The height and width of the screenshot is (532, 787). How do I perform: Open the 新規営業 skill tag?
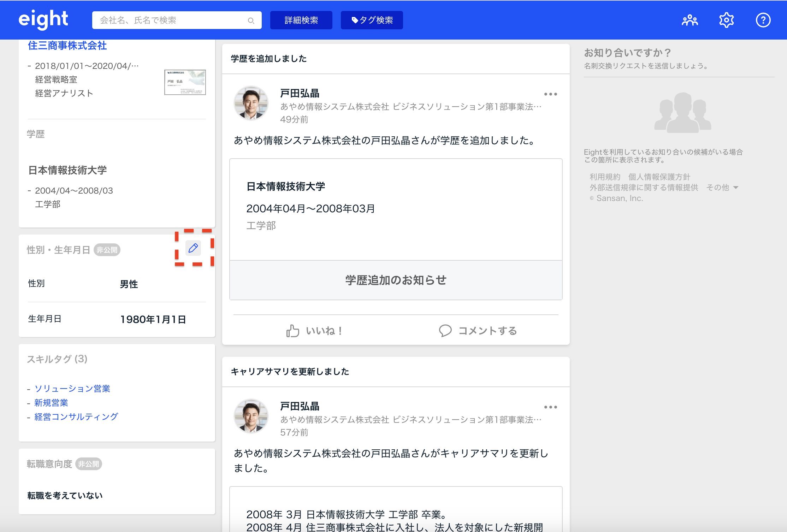[51, 403]
